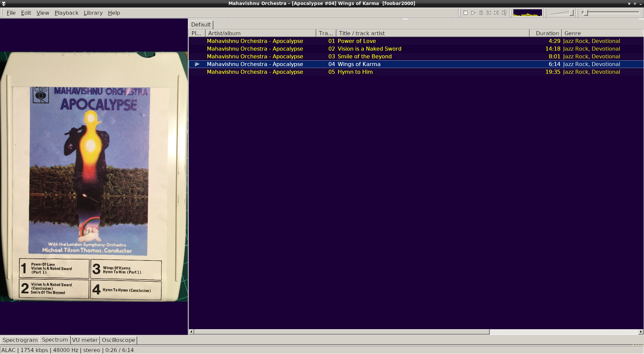
Task: Click the Playing column header
Action: 197,33
